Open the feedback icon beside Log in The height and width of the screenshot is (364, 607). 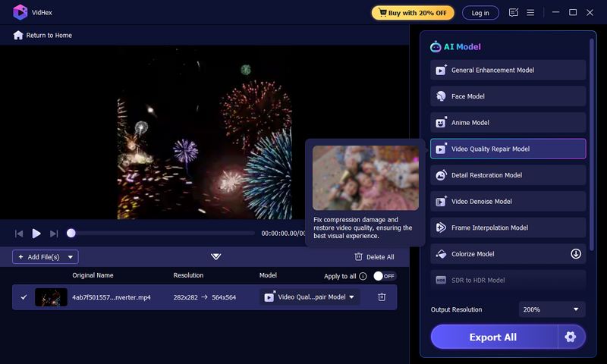tap(514, 13)
